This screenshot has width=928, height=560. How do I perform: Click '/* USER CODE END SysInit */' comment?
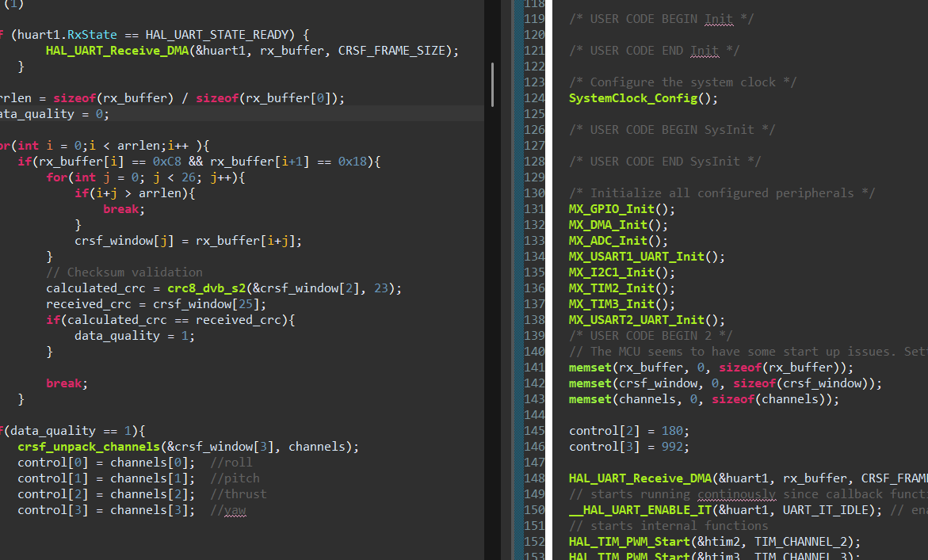coord(665,162)
